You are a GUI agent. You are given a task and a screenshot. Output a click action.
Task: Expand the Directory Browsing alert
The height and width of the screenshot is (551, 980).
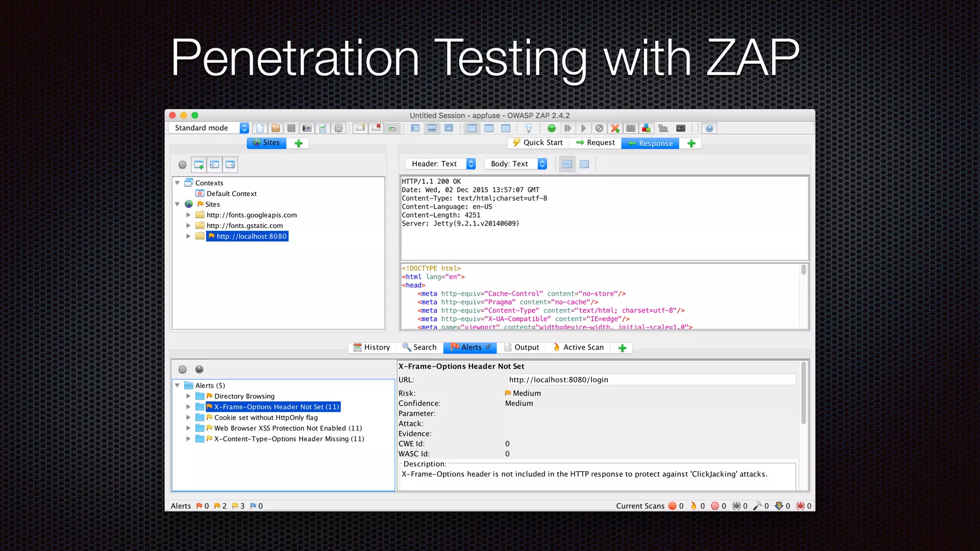[x=189, y=396]
